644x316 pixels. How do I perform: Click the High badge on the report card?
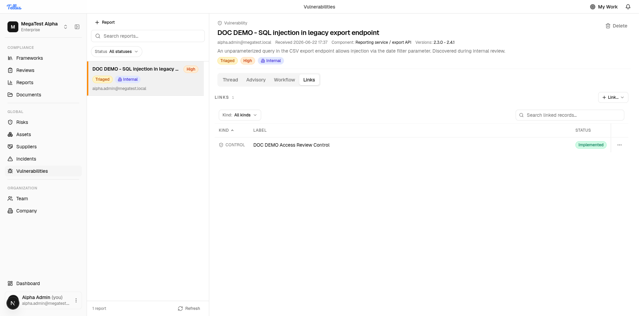coord(191,69)
